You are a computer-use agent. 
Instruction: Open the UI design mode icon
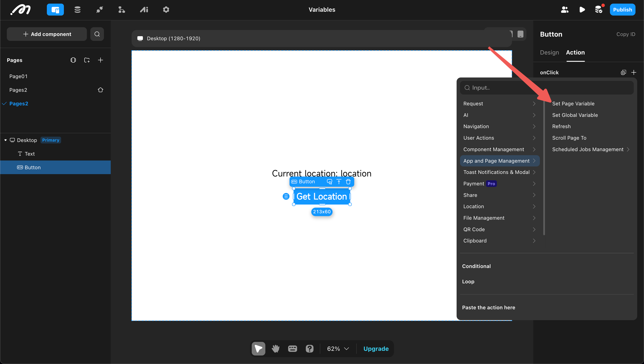tap(55, 10)
